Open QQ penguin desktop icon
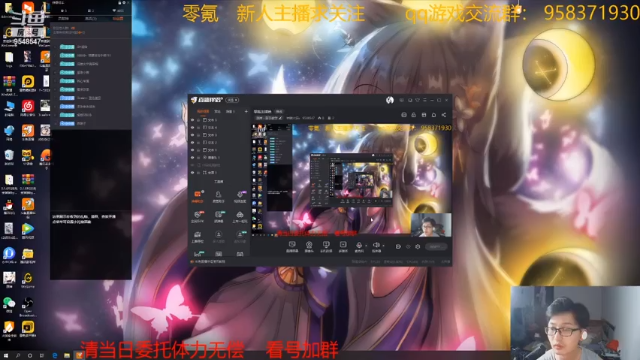The width and height of the screenshot is (640, 360). 9,207
